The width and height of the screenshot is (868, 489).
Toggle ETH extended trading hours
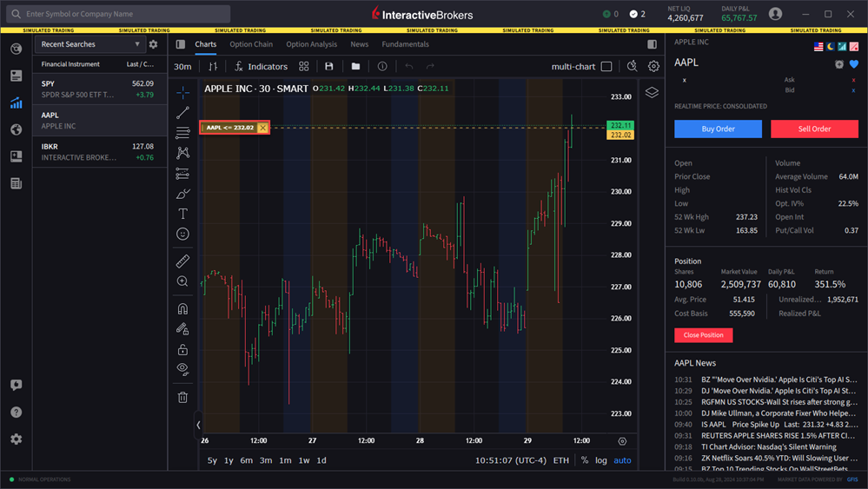pyautogui.click(x=560, y=460)
